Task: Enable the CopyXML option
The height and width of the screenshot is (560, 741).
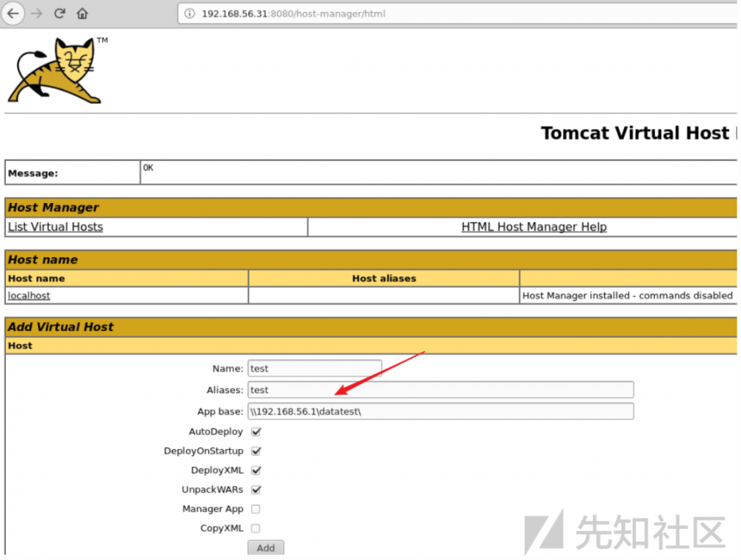Action: click(x=256, y=528)
